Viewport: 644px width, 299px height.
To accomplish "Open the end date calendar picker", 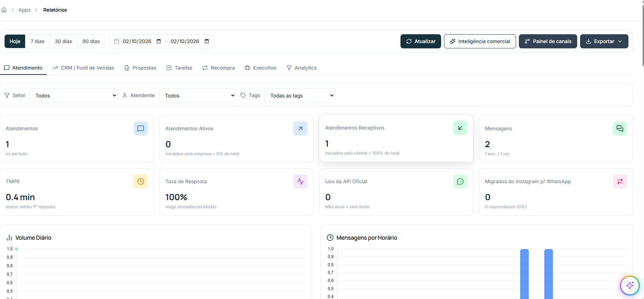I will (207, 41).
